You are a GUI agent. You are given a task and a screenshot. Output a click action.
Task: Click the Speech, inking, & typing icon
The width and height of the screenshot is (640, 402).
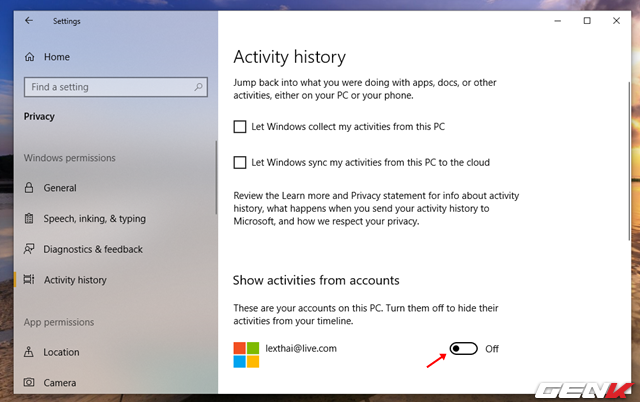coord(29,219)
